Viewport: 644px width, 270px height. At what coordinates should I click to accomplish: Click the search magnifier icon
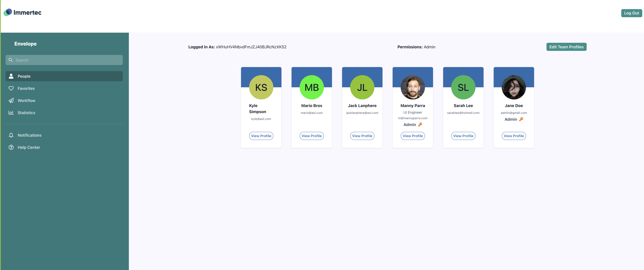tap(10, 60)
